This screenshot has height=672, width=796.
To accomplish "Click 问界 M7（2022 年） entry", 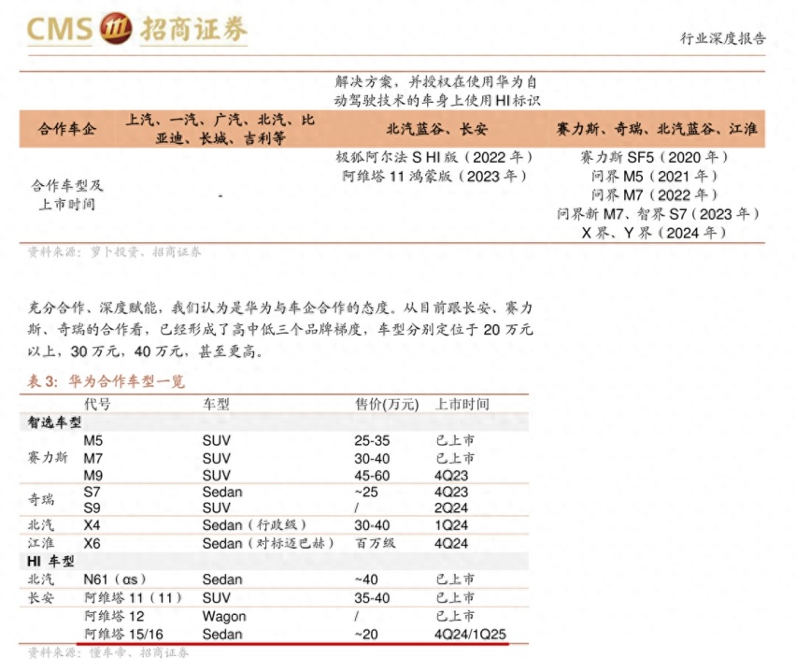I will point(655,195).
